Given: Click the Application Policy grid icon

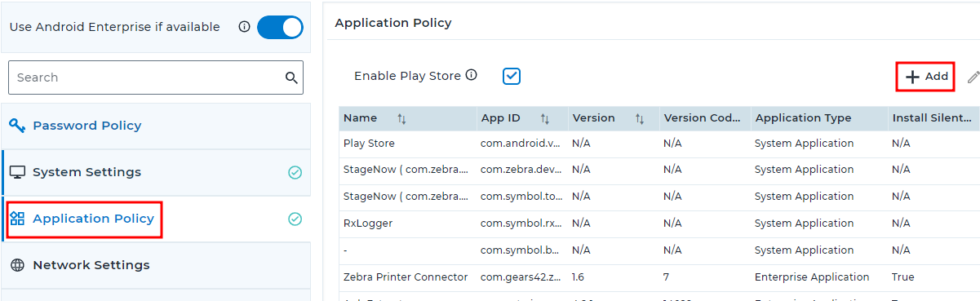Looking at the screenshot, I should pyautogui.click(x=17, y=219).
